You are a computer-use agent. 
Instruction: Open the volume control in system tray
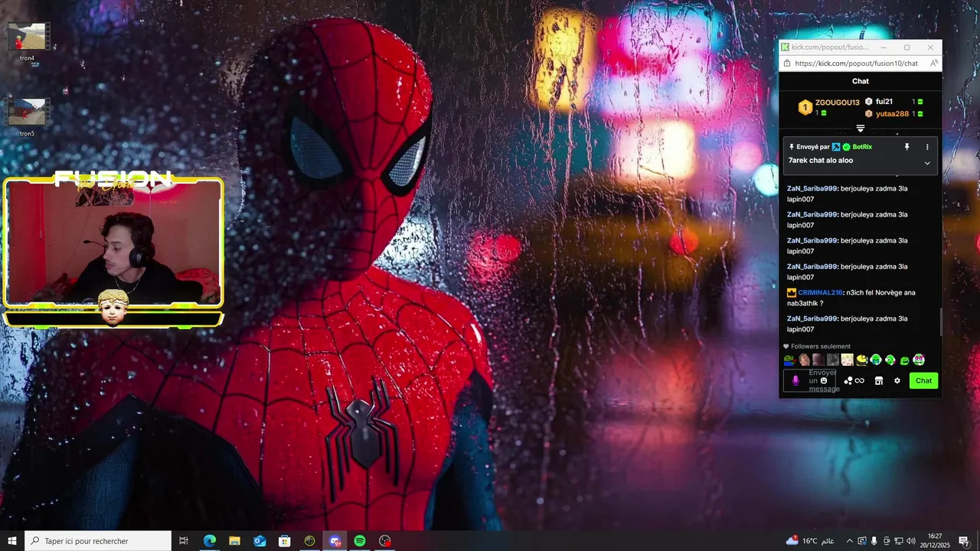pyautogui.click(x=910, y=541)
